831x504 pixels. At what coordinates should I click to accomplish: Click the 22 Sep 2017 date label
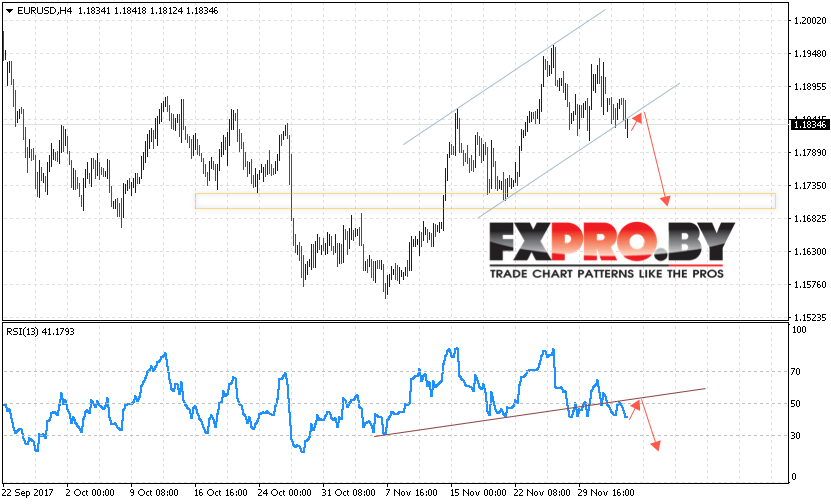(28, 493)
